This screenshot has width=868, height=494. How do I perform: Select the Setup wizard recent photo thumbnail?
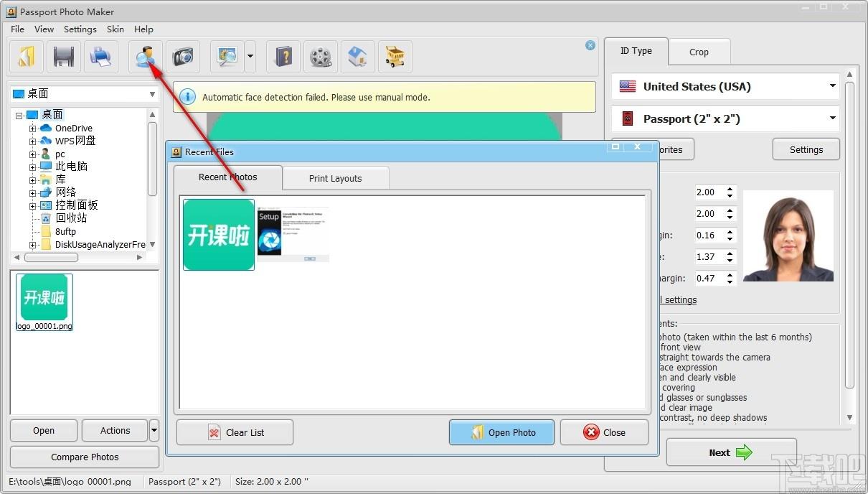[x=293, y=235]
